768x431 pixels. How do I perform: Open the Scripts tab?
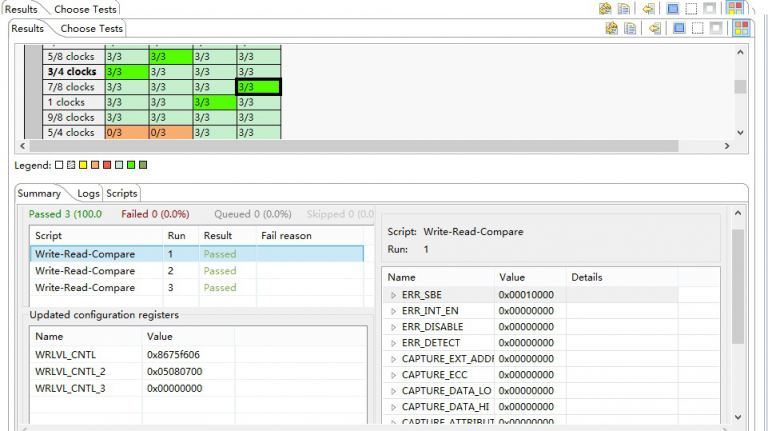pos(122,193)
